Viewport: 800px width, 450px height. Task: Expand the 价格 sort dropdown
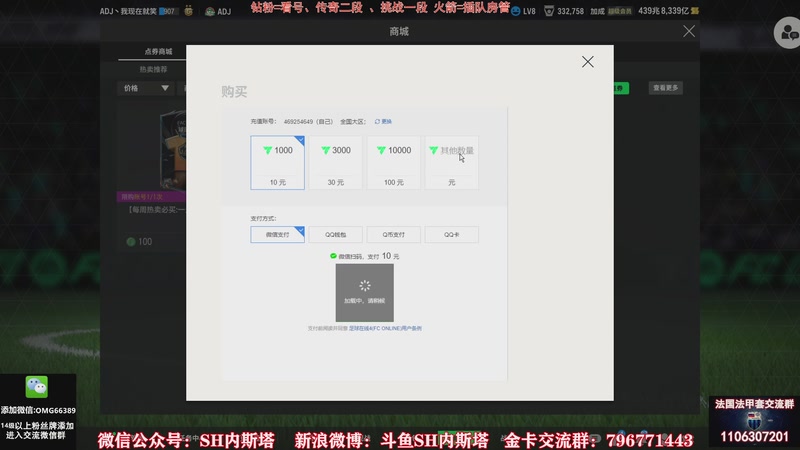click(146, 88)
